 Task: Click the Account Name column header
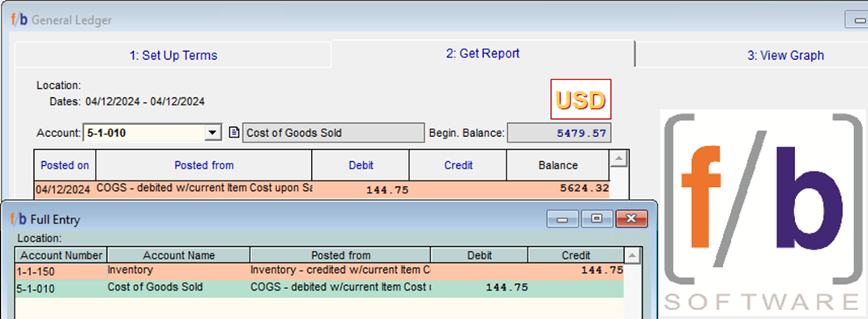click(x=179, y=255)
